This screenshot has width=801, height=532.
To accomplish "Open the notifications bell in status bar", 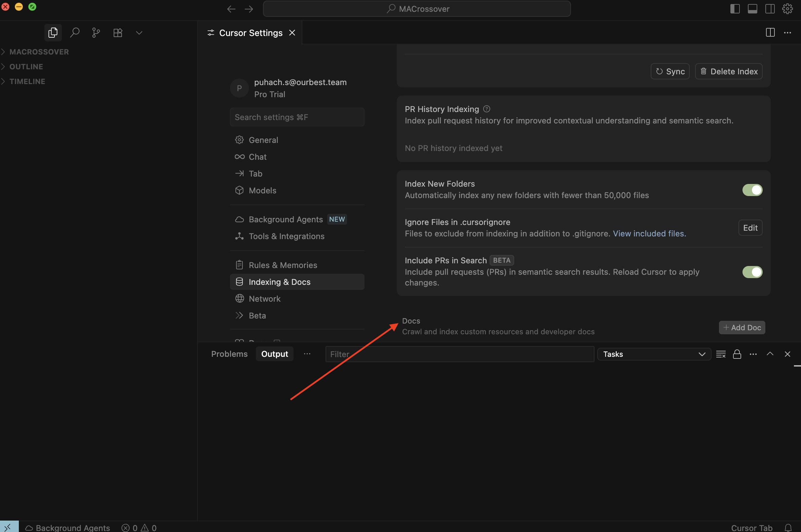I will 788,528.
